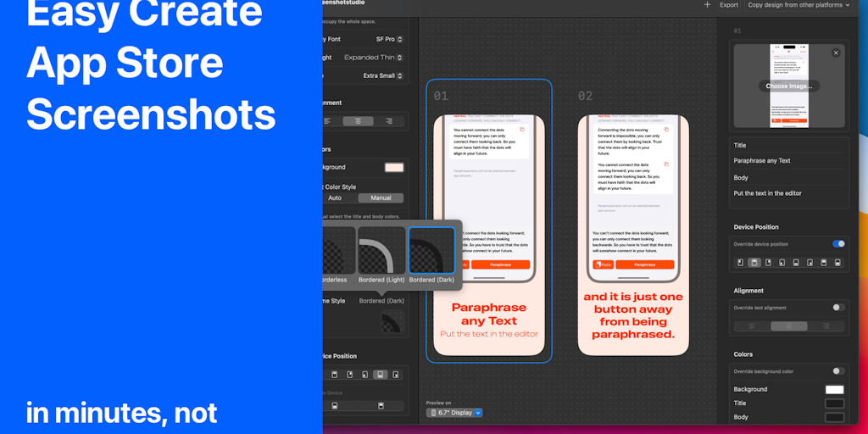The width and height of the screenshot is (868, 434).
Task: Click the Export button
Action: coord(729,5)
